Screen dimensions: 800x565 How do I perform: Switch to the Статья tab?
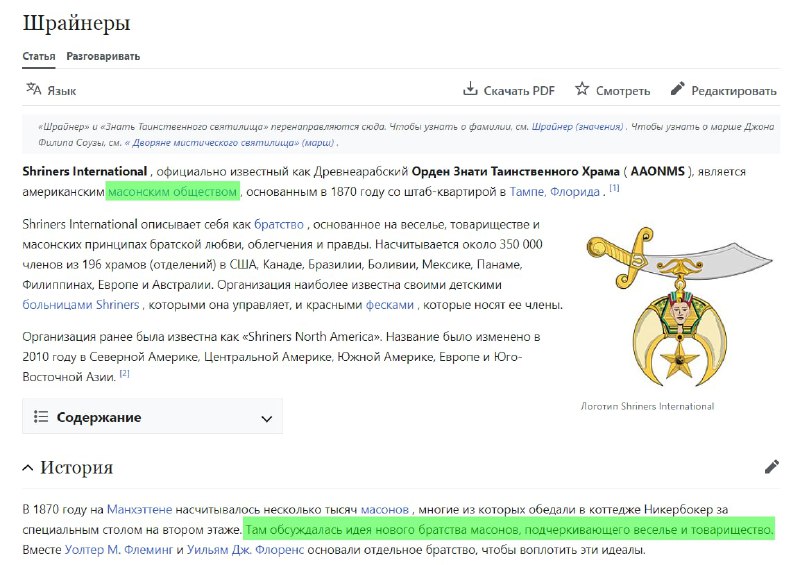[x=39, y=56]
